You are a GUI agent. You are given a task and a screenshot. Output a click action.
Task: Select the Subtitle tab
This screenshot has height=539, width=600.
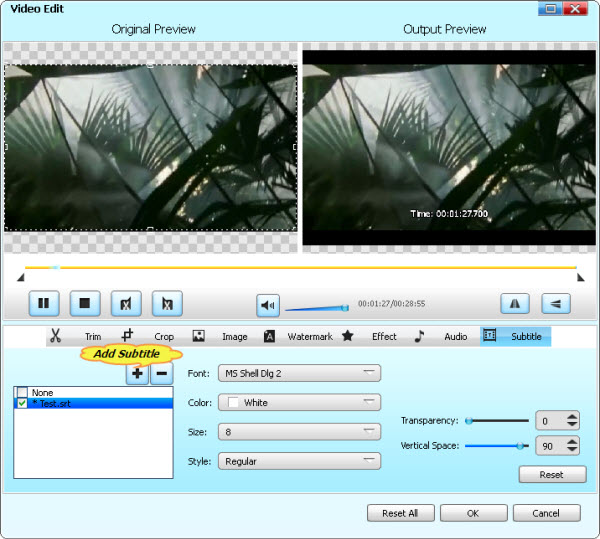click(x=515, y=337)
